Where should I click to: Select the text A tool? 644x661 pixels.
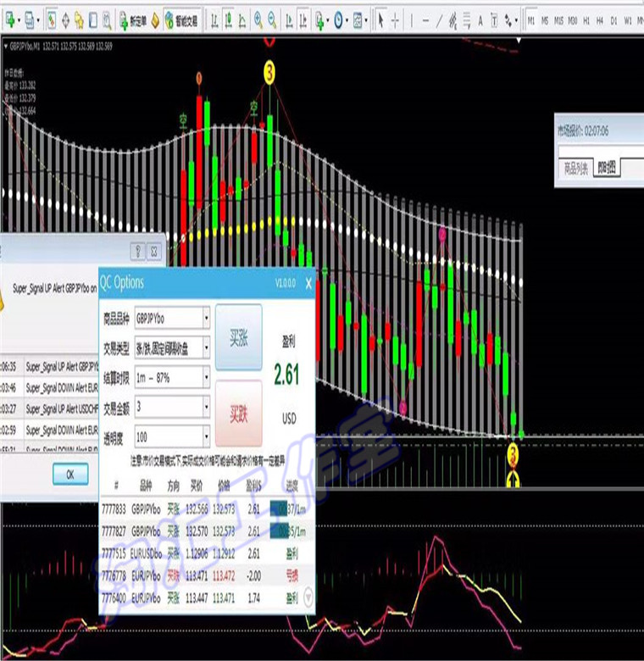480,19
